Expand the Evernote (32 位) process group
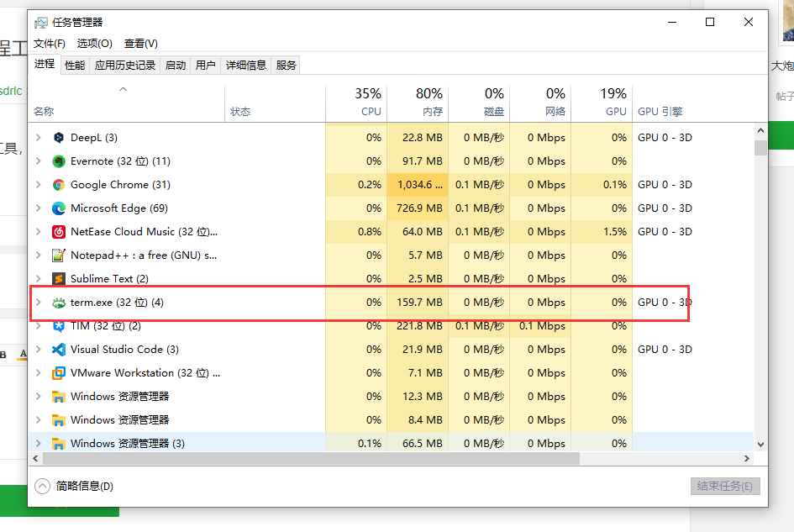The width and height of the screenshot is (794, 532). pos(39,161)
